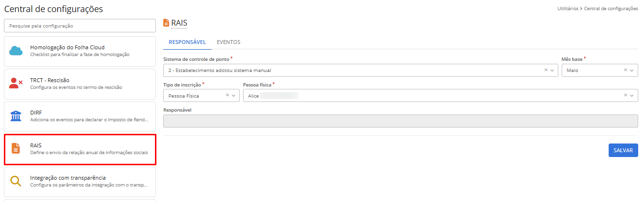The image size is (644, 201).
Task: Expand the Sistema de controle de ponto dropdown
Action: click(x=552, y=70)
